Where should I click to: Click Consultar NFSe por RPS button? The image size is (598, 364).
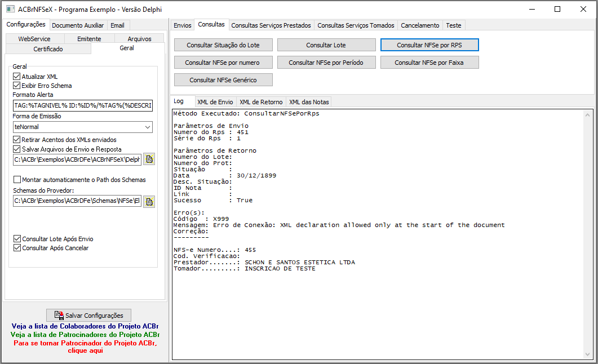pos(429,45)
